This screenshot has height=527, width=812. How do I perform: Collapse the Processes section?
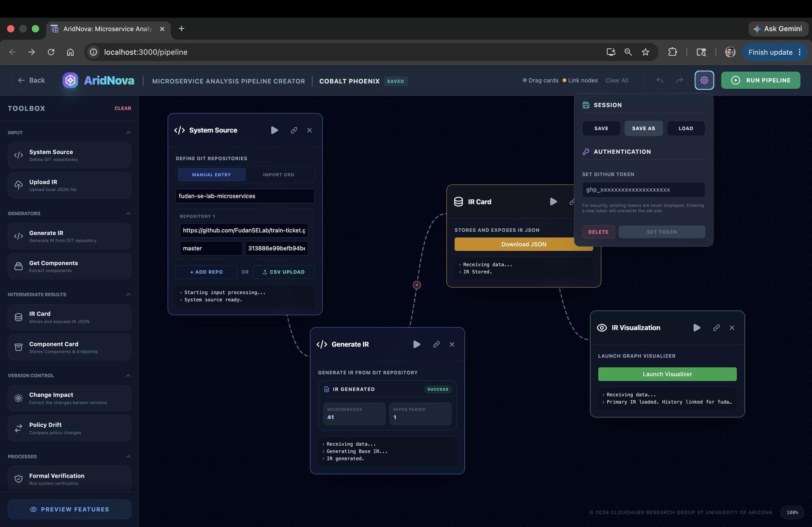[128, 456]
